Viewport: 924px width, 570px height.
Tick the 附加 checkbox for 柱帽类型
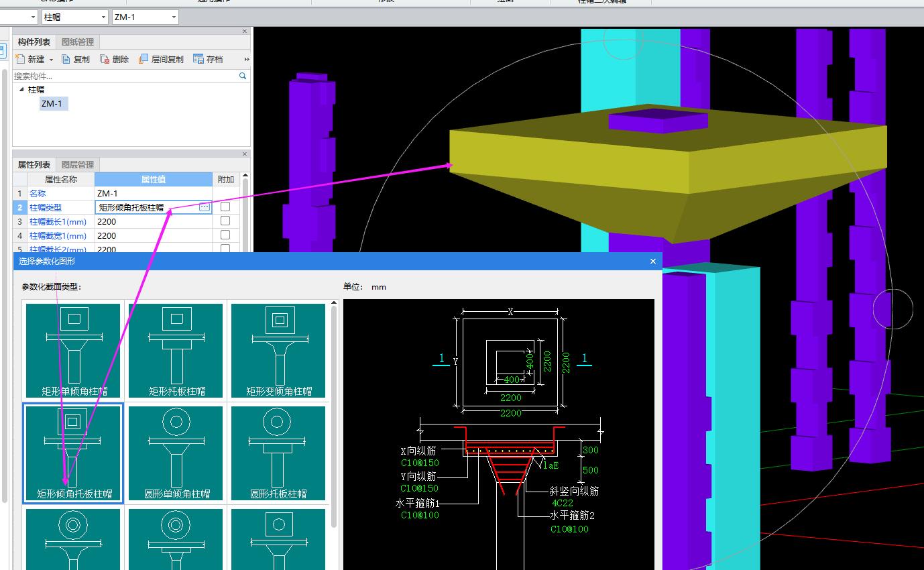pyautogui.click(x=225, y=207)
